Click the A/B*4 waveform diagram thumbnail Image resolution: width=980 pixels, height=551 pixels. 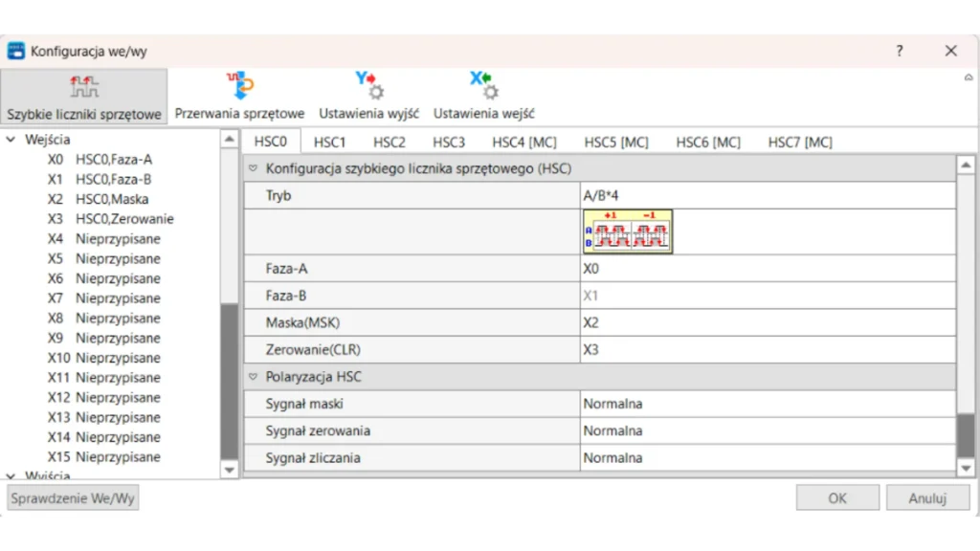click(x=628, y=231)
